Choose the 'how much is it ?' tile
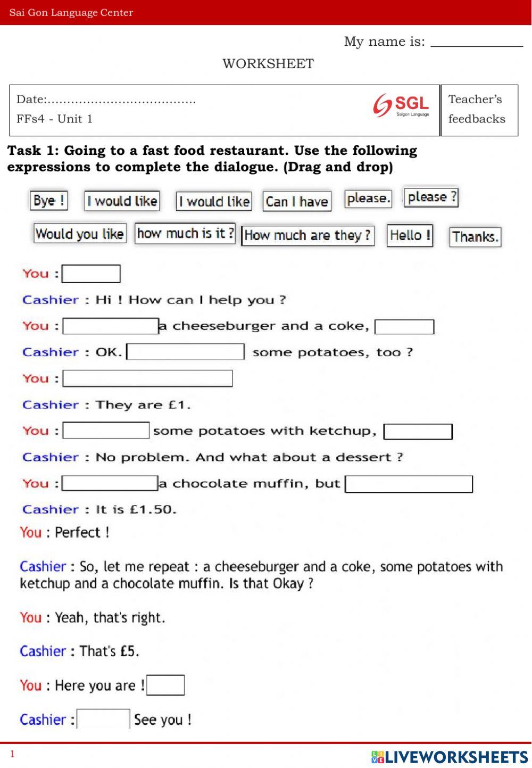Viewport: 532px width, 768px height. [185, 233]
